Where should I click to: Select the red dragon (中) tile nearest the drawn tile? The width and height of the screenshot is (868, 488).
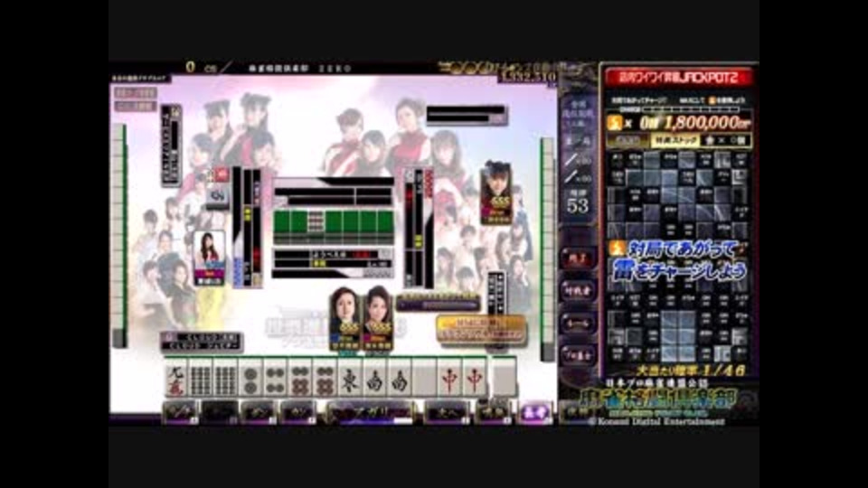point(475,378)
